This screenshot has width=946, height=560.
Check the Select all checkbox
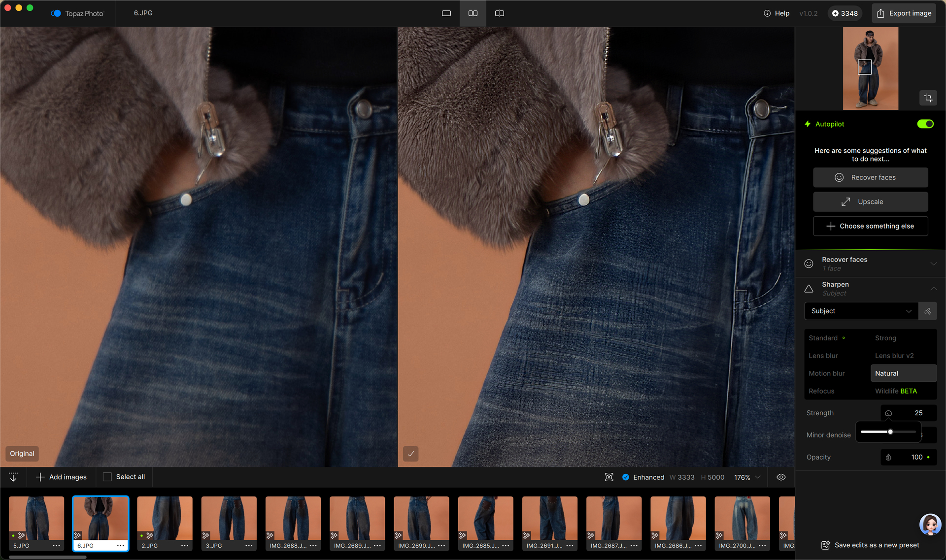pyautogui.click(x=107, y=477)
